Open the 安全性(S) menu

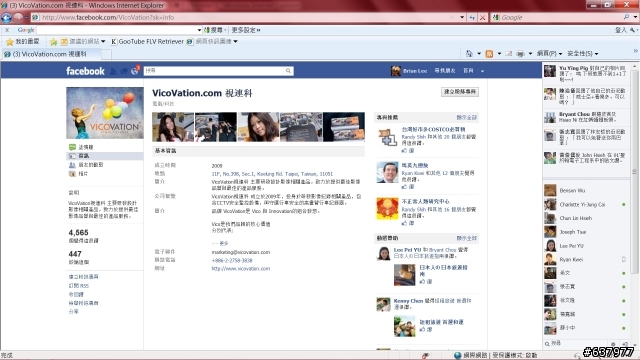(x=583, y=53)
